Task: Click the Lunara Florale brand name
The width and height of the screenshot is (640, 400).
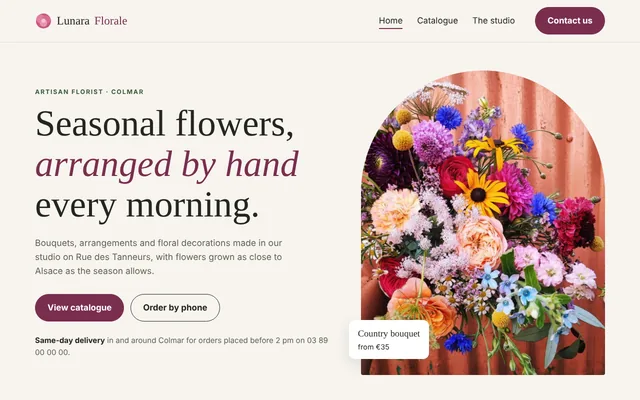Action: point(92,21)
